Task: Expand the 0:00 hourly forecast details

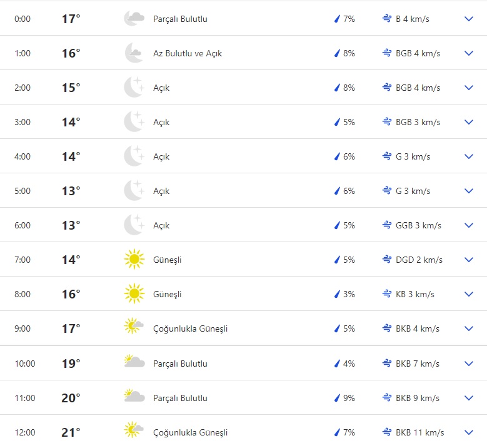Action: coord(469,19)
